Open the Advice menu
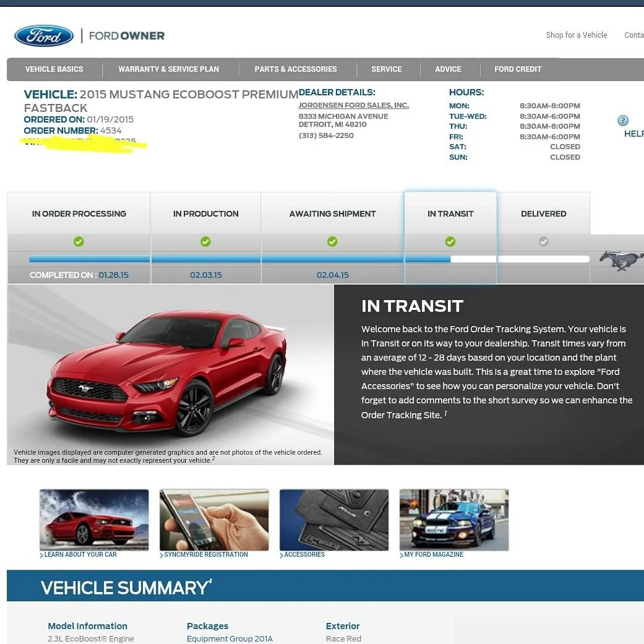This screenshot has width=644, height=644. click(448, 69)
